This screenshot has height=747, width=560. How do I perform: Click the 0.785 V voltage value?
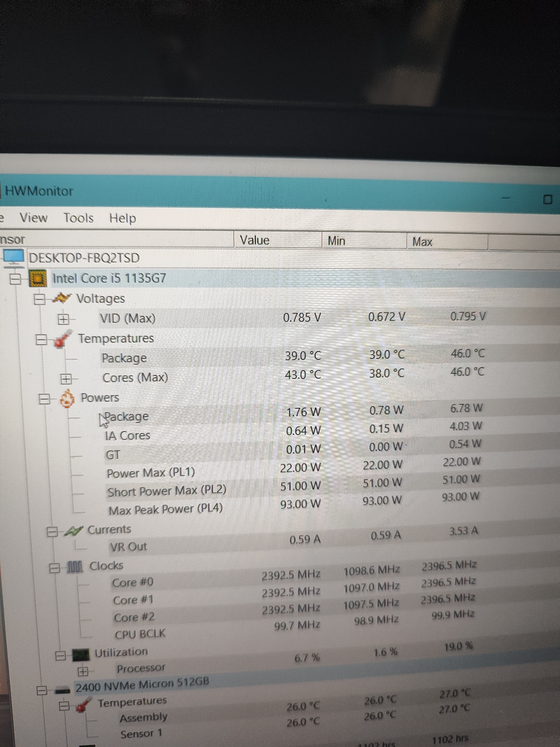[x=302, y=317]
